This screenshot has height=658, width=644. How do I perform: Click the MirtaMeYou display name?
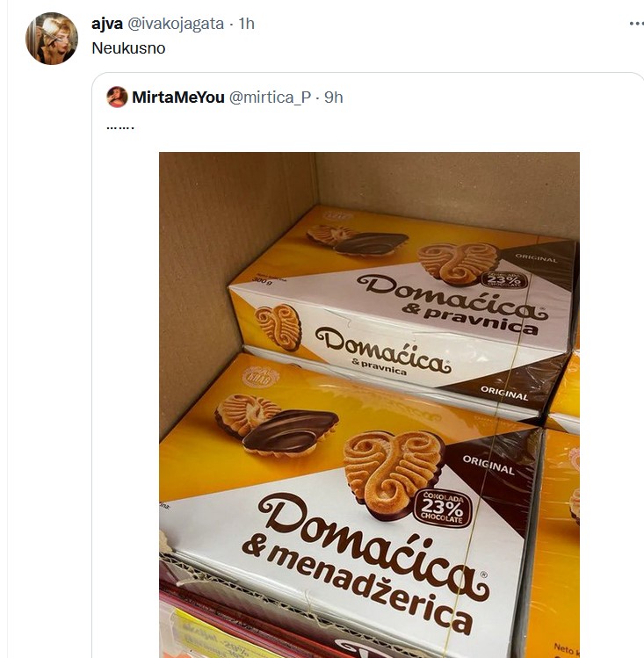point(177,98)
